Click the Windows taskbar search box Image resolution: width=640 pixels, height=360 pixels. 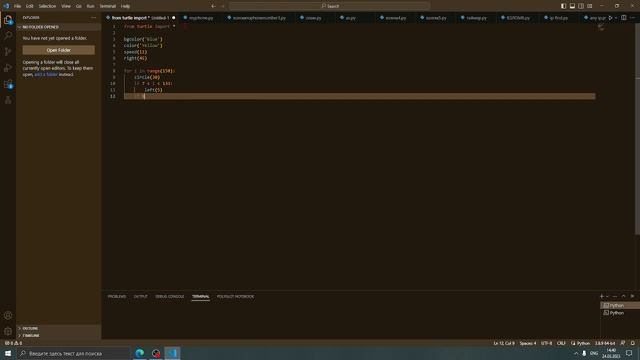(x=73, y=353)
